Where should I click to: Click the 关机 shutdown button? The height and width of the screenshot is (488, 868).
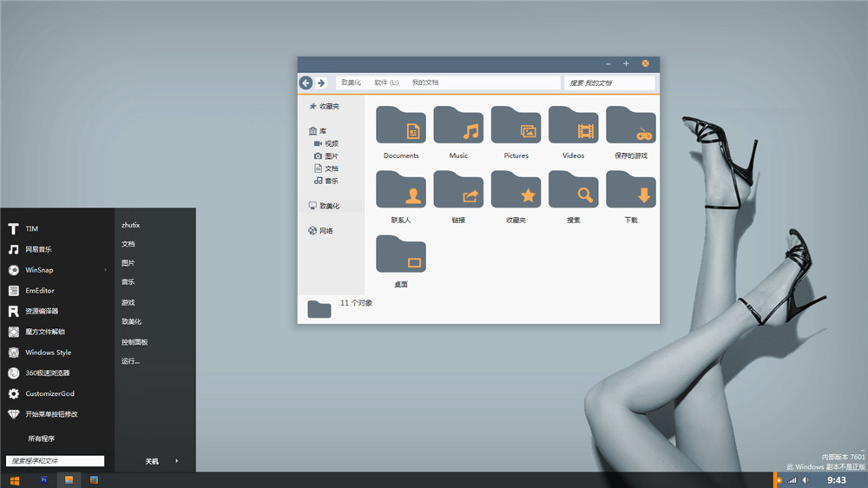pos(152,461)
